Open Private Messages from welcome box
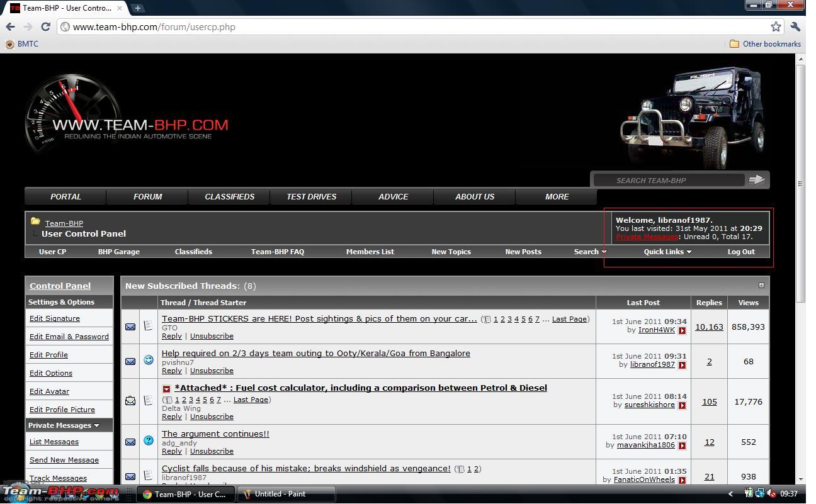Viewport: 816px width, 504px height. (x=647, y=237)
